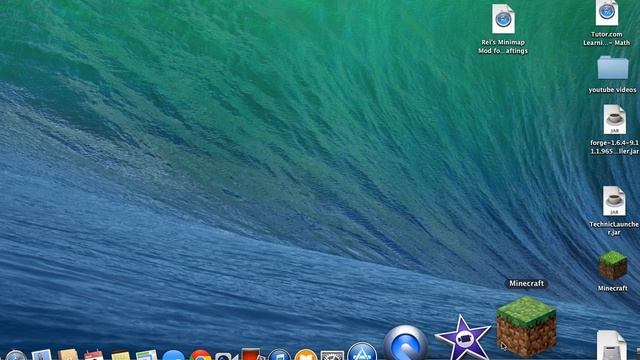Open Calendar from the dock
Viewport: 640px width, 360px height.
coord(94,355)
